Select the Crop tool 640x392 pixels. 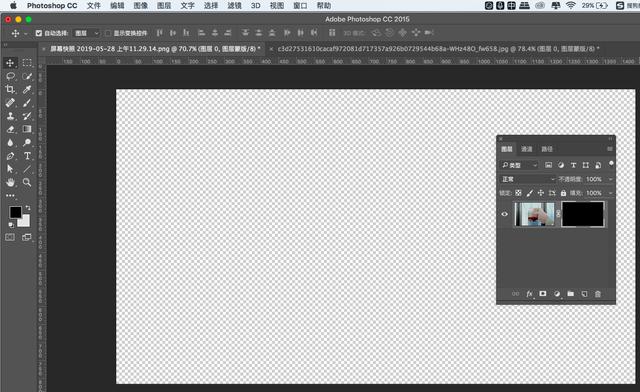pos(10,89)
